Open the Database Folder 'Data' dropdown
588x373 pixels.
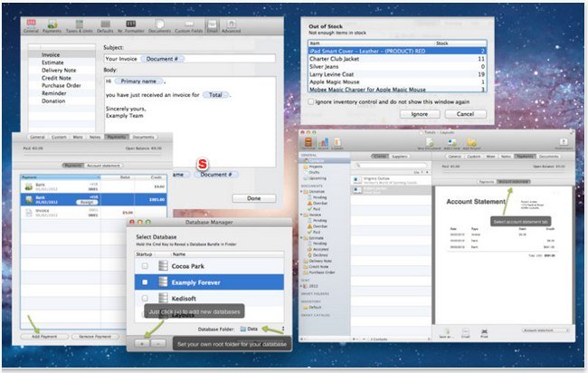pyautogui.click(x=262, y=330)
